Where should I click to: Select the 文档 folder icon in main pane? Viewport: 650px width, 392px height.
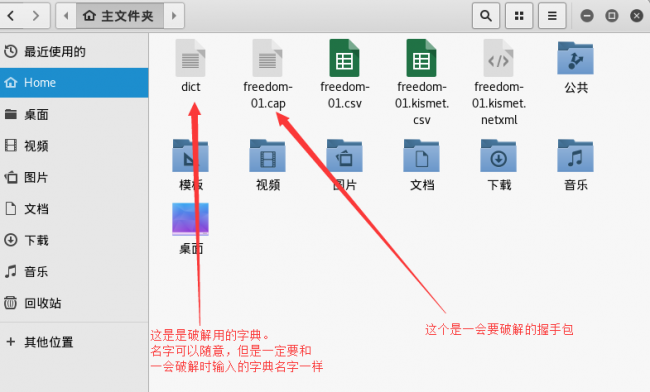[422, 155]
